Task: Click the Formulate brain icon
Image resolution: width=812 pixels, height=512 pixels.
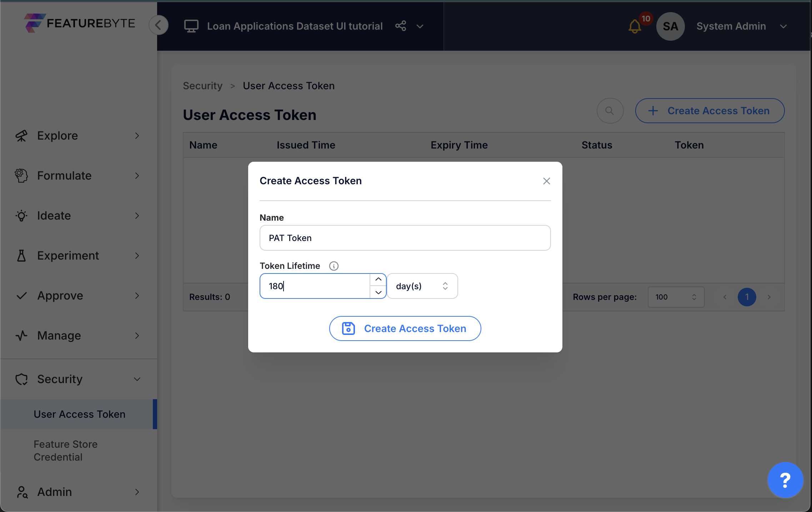Action: pyautogui.click(x=21, y=175)
